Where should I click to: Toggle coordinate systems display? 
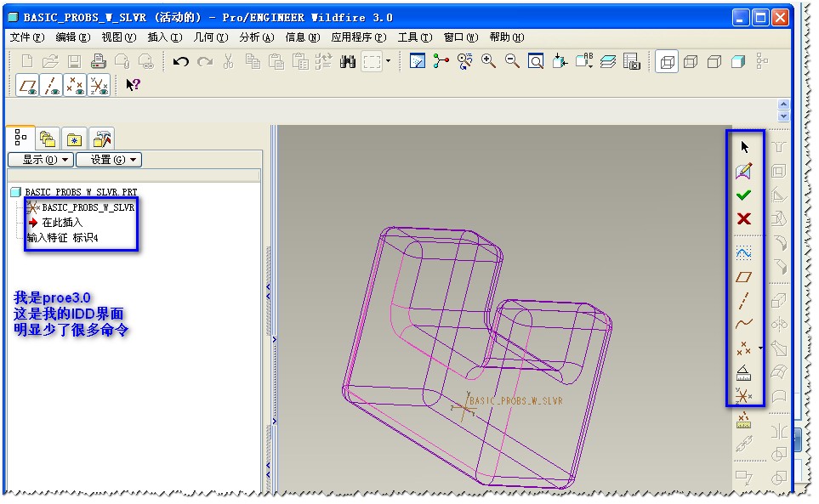pyautogui.click(x=99, y=85)
